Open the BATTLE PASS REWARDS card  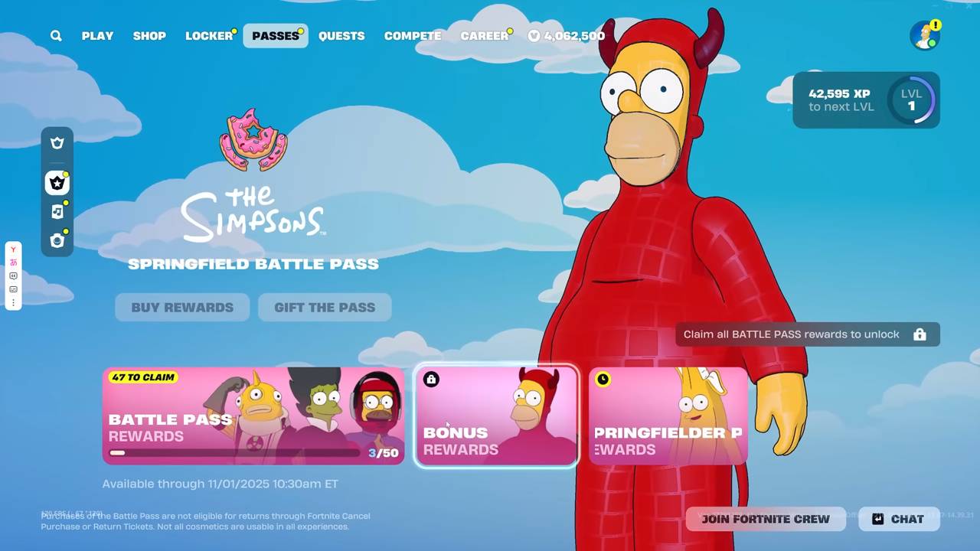(x=253, y=416)
